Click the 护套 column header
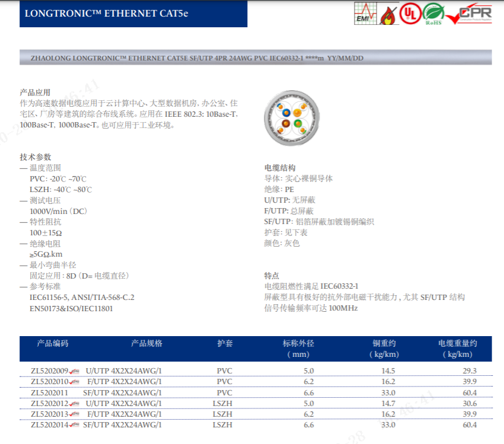Viewport: 504px width, 444px height. [x=225, y=343]
